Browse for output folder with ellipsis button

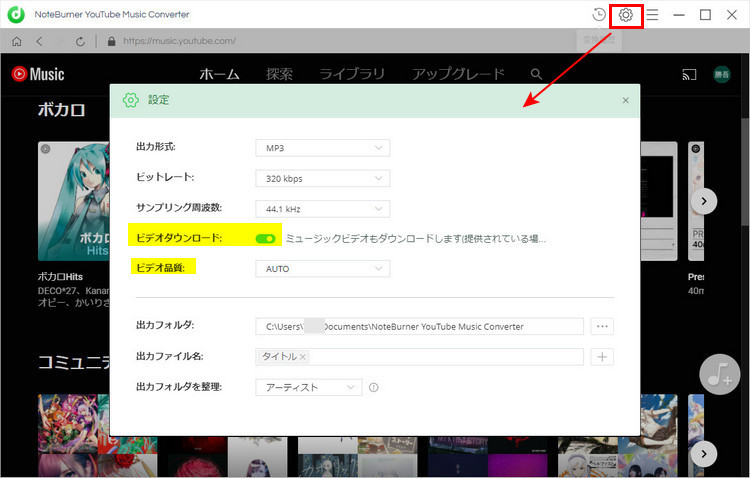(x=602, y=326)
